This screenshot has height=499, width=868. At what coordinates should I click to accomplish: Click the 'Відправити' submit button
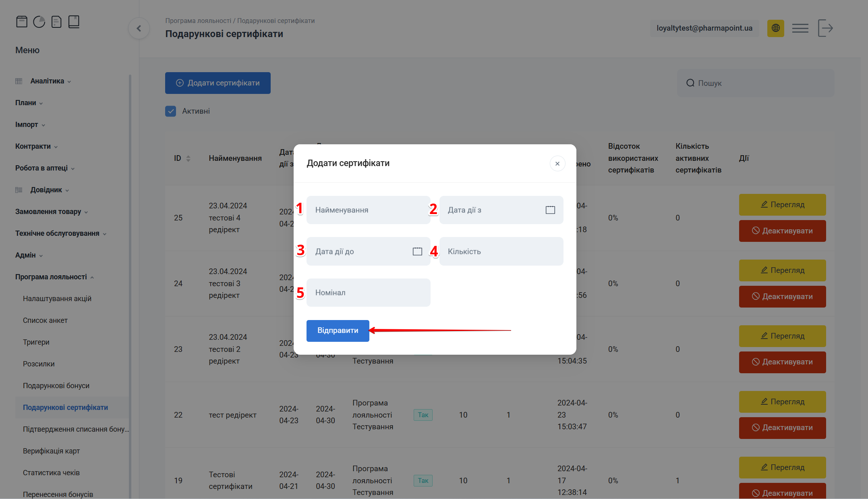[x=338, y=331]
